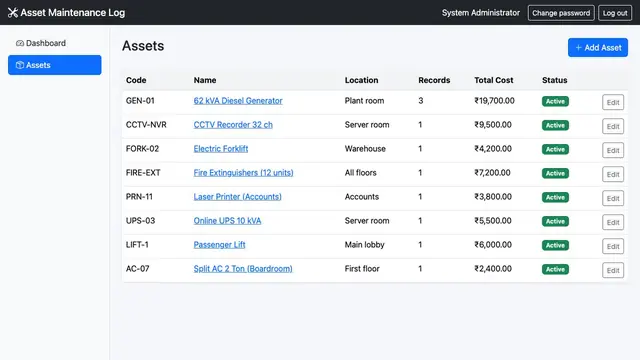Click the ₹2,400.00 total cost value
The width and height of the screenshot is (640, 360).
pos(493,269)
